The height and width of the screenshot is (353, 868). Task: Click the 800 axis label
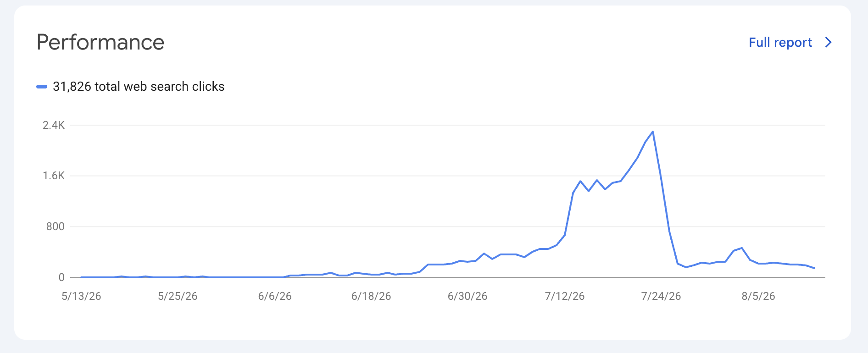pyautogui.click(x=55, y=226)
